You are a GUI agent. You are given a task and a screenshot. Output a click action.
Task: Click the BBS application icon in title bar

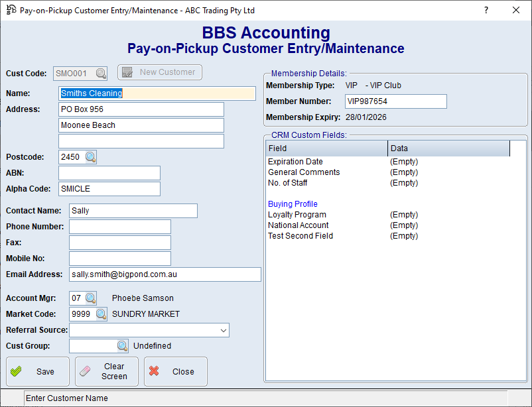click(11, 10)
